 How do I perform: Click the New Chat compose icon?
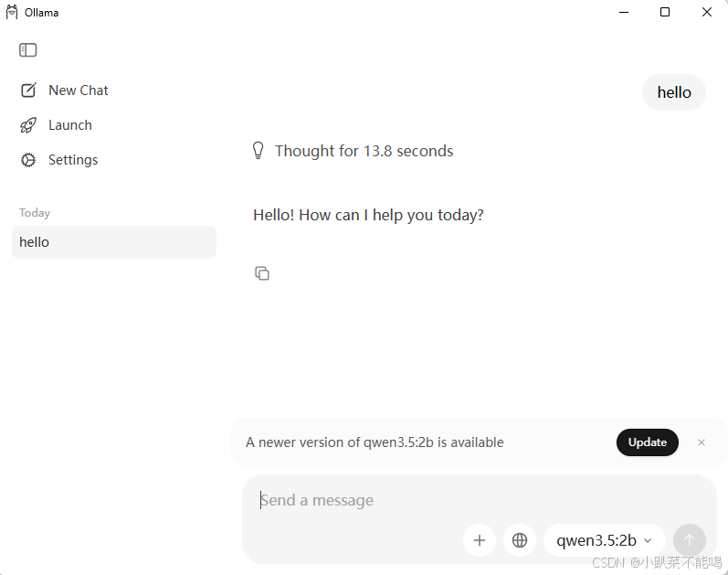point(28,90)
